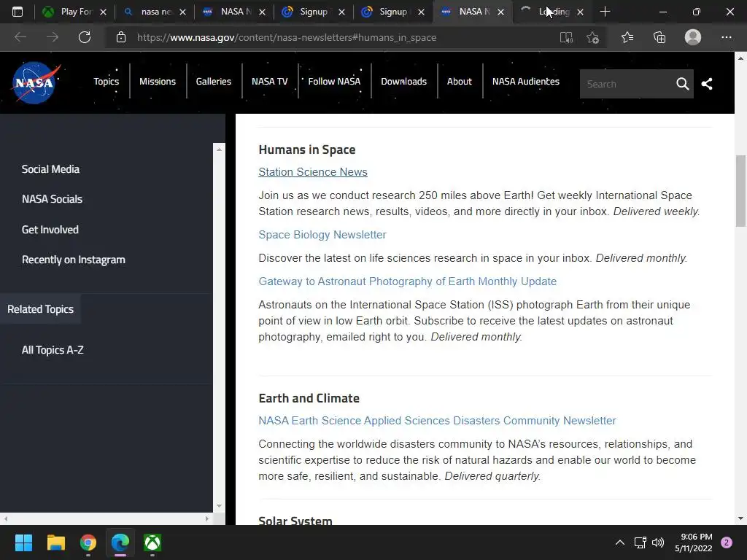Viewport: 747px width, 560px height.
Task: Go back with the browser back arrow
Action: pos(20,37)
